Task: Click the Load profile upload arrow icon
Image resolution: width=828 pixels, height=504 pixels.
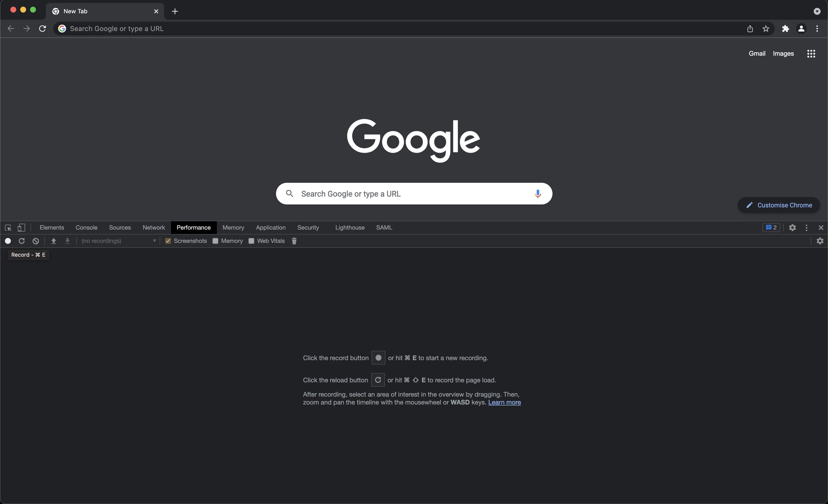Action: [53, 241]
